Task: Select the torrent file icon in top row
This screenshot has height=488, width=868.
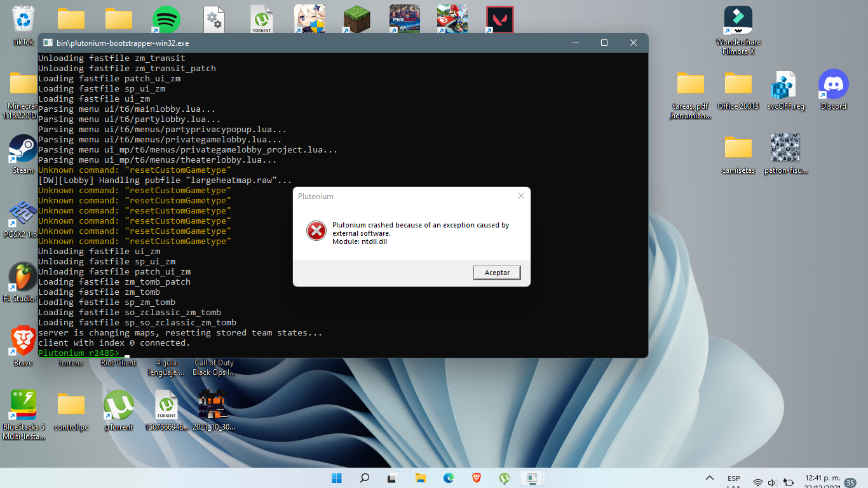Action: (262, 20)
